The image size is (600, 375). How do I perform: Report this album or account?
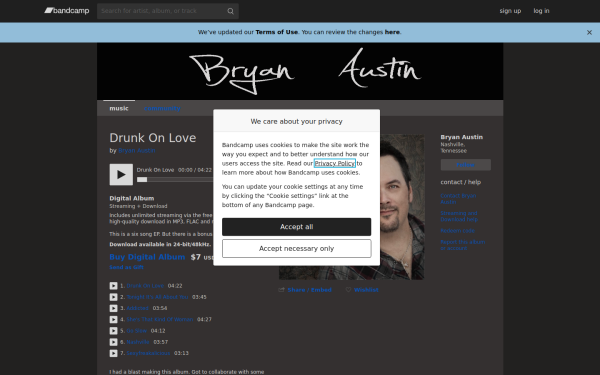(x=463, y=245)
